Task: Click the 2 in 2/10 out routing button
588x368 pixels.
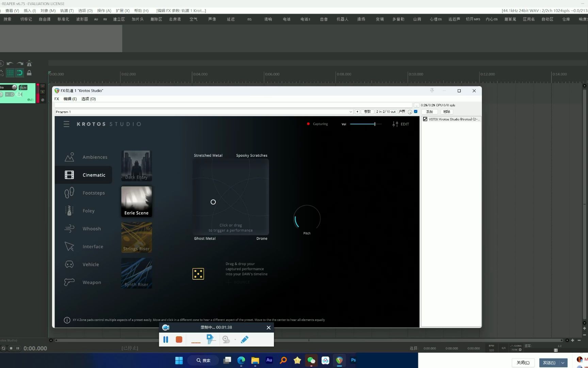Action: coord(386,112)
